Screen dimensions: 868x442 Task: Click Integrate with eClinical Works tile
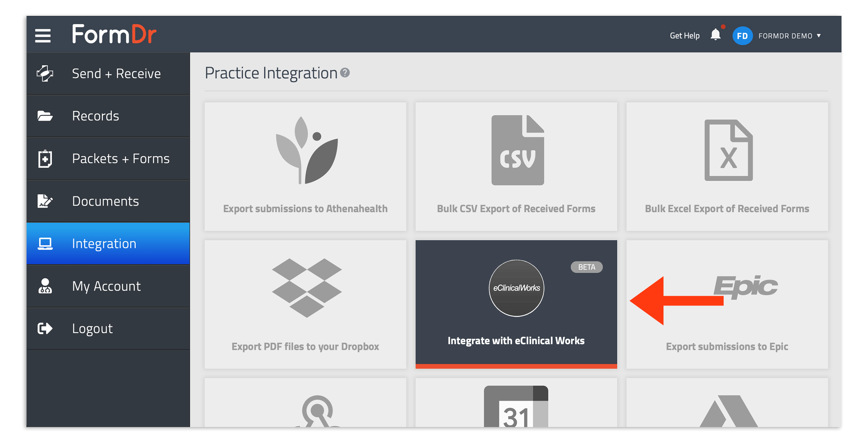516,304
